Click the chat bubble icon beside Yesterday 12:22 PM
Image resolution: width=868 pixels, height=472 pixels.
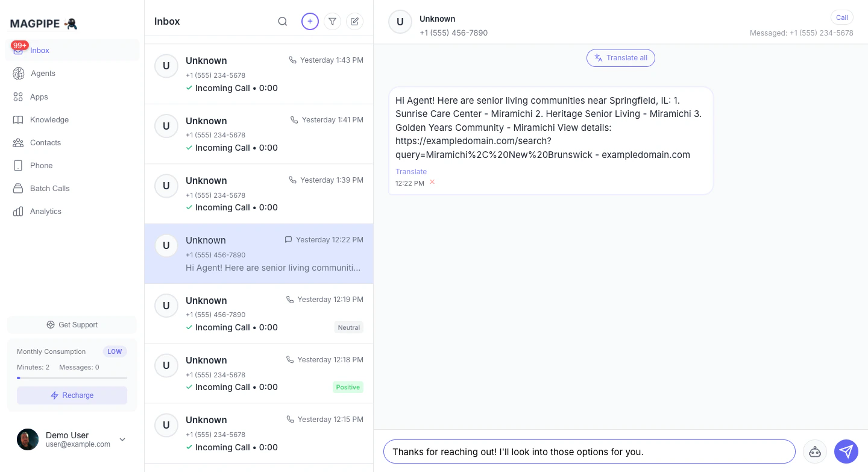pos(288,240)
